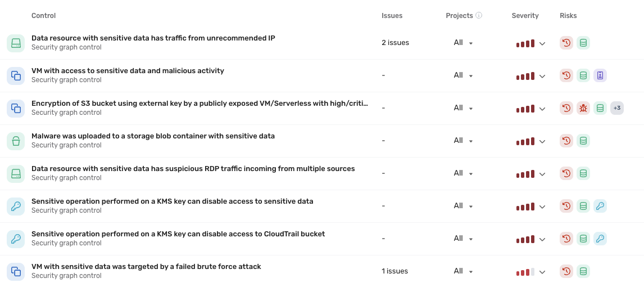
Task: Expand severity chevron for failed brute force attack row
Action: coord(542,272)
